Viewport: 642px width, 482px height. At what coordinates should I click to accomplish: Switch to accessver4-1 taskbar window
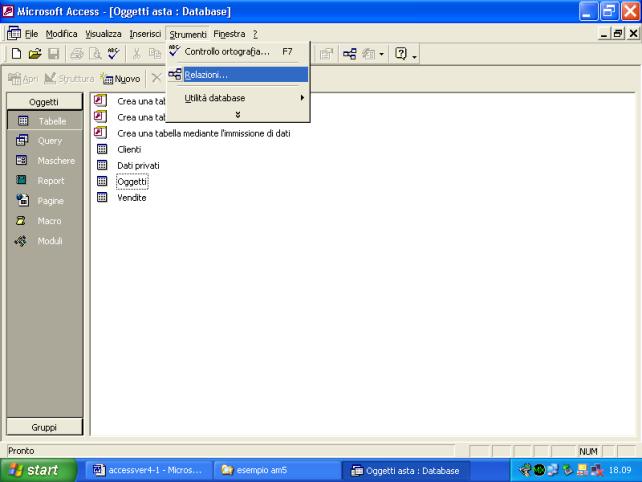pos(149,470)
